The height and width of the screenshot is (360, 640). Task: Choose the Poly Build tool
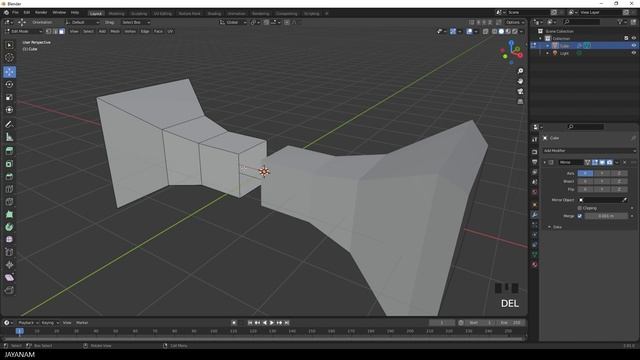pyautogui.click(x=9, y=214)
